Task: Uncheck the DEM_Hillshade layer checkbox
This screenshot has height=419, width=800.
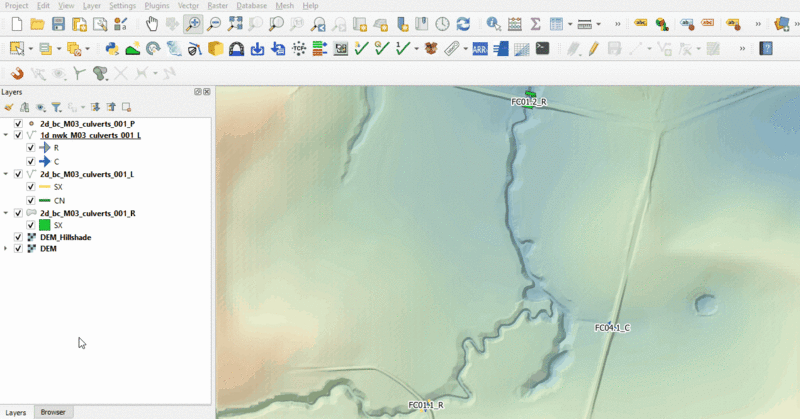Action: pos(18,237)
